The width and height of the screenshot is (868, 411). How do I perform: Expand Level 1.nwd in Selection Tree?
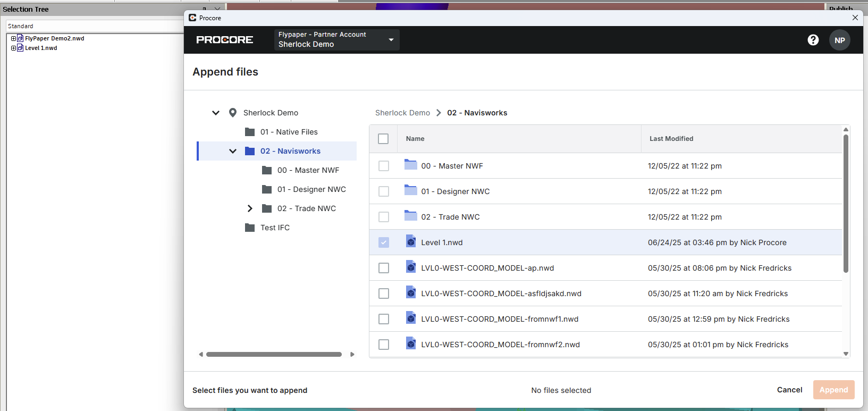coord(13,48)
